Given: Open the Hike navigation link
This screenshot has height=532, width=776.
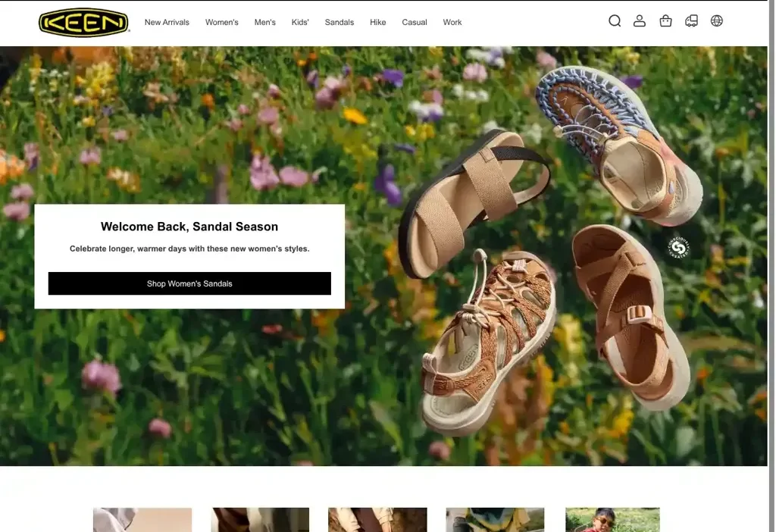Looking at the screenshot, I should [x=377, y=22].
